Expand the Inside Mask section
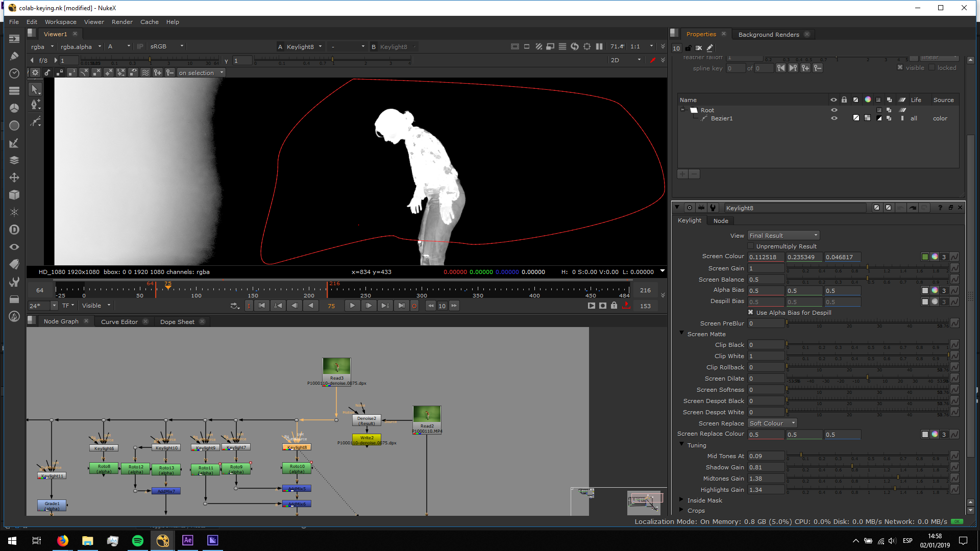This screenshot has width=980, height=551. click(x=681, y=500)
